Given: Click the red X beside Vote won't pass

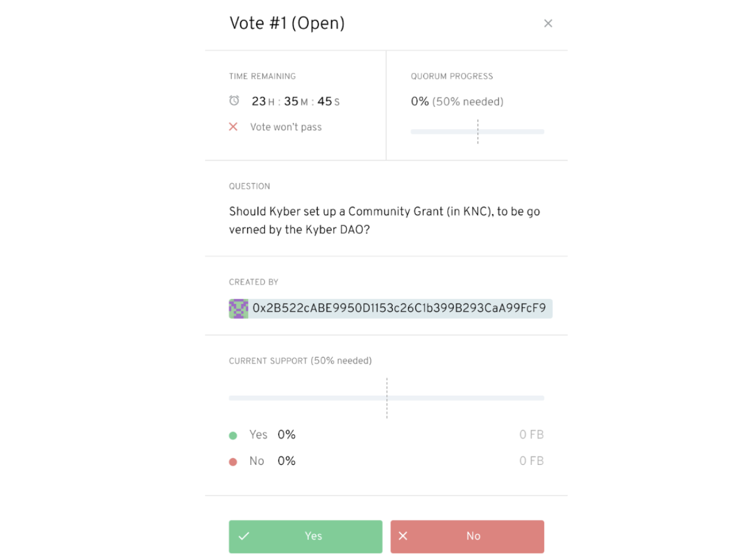Looking at the screenshot, I should tap(233, 127).
